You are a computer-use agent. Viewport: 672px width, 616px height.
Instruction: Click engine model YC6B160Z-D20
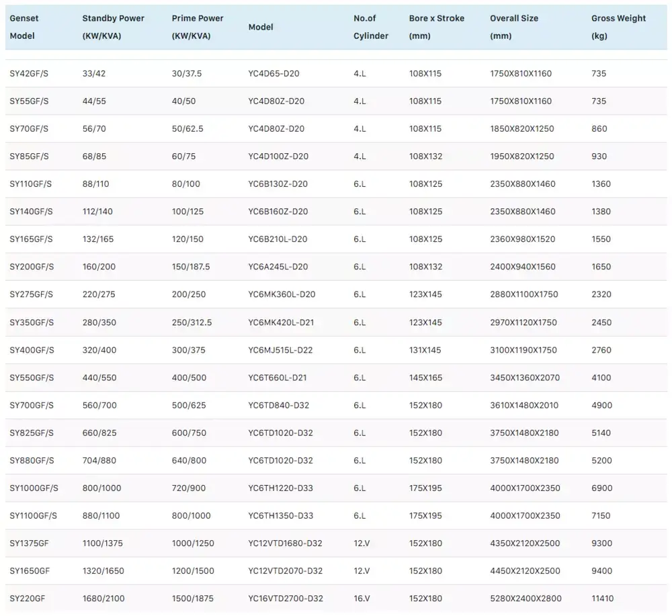[x=278, y=211]
